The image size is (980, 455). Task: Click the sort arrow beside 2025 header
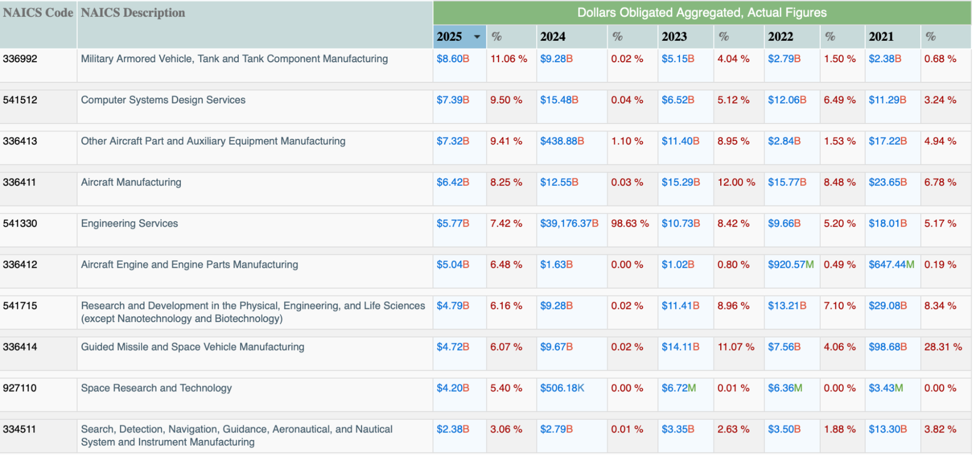pyautogui.click(x=477, y=37)
